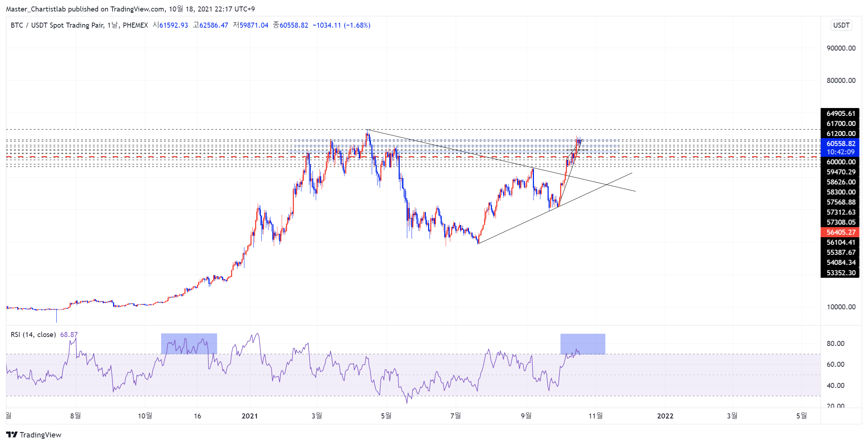Click the 59470.29 price level label
Viewport: 868px width, 445px height.
click(841, 172)
